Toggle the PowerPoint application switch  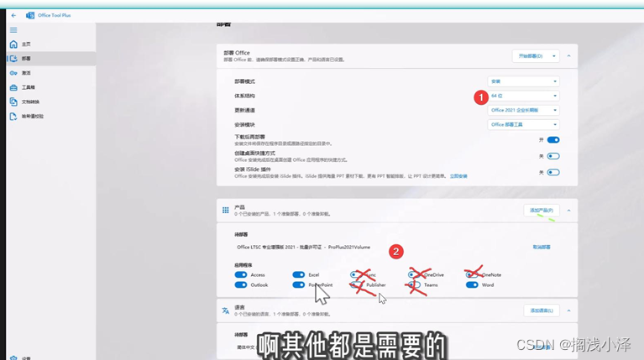coord(299,284)
